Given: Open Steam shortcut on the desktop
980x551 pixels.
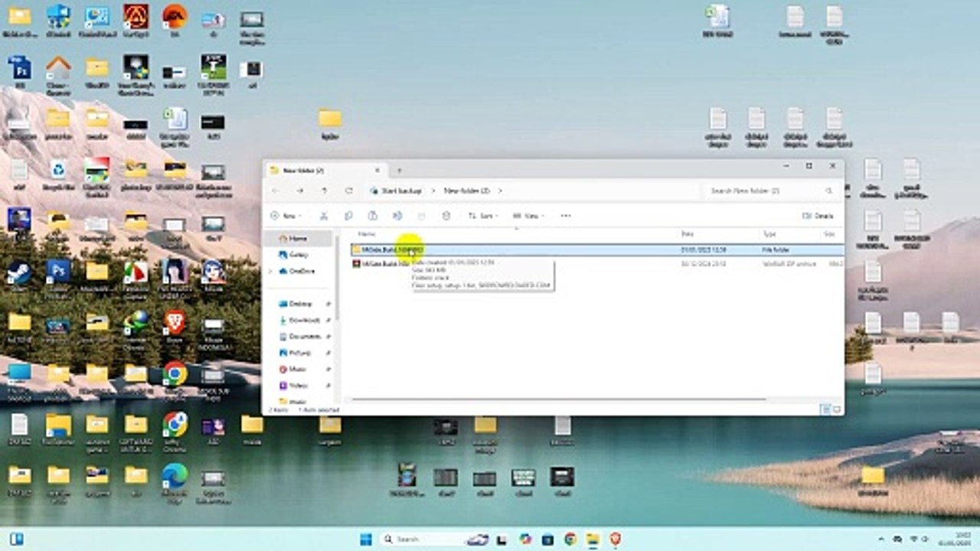Looking at the screenshot, I should tap(18, 275).
